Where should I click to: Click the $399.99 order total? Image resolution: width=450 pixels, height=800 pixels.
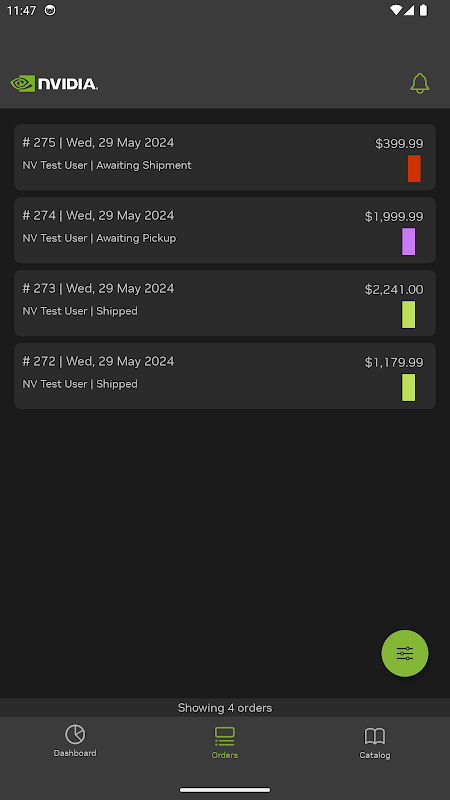[x=399, y=144]
